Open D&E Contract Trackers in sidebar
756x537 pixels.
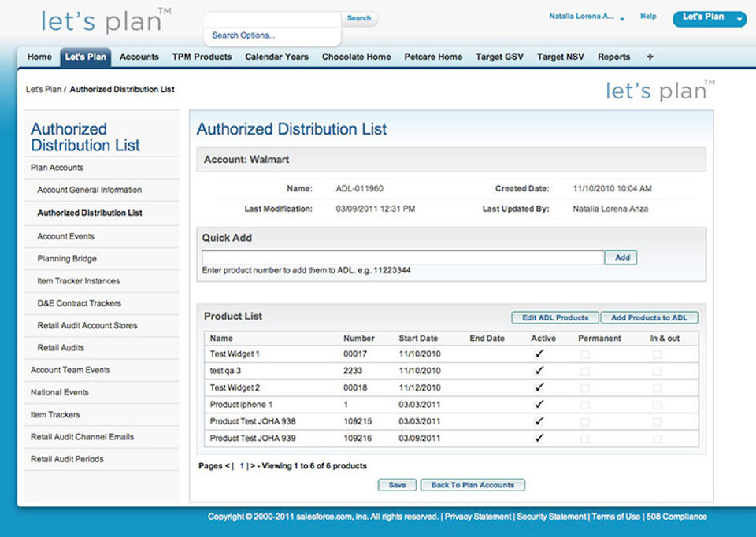(x=79, y=303)
